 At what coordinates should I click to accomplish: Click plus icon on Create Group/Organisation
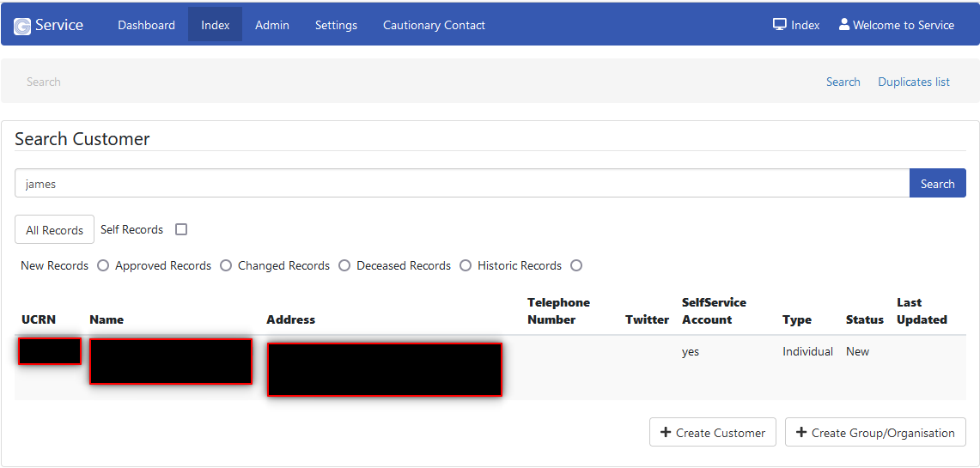point(801,432)
